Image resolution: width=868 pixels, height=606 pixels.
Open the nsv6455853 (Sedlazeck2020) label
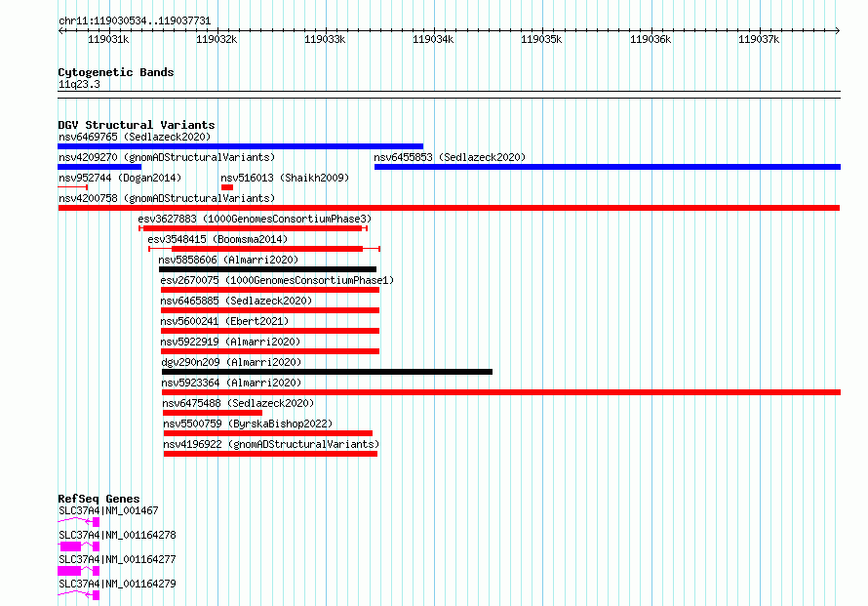pyautogui.click(x=450, y=157)
